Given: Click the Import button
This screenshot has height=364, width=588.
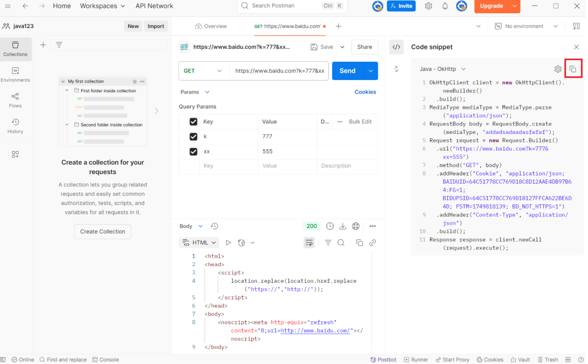Looking at the screenshot, I should pos(156,26).
